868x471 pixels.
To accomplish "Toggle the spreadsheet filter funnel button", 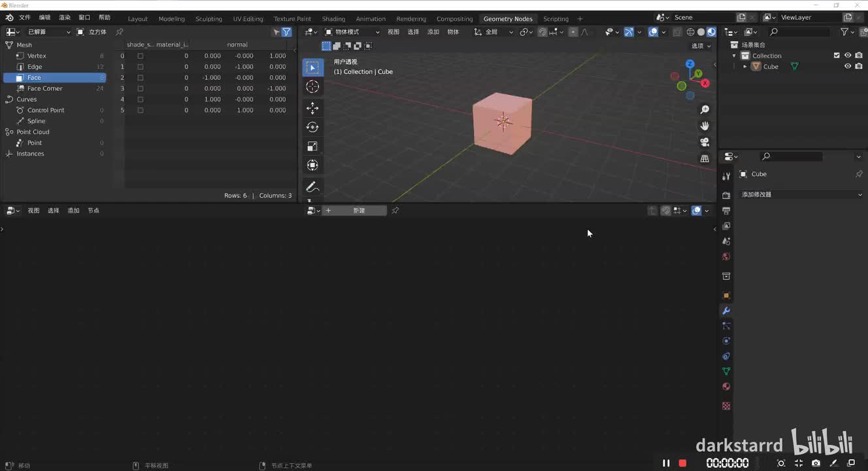I will click(286, 31).
